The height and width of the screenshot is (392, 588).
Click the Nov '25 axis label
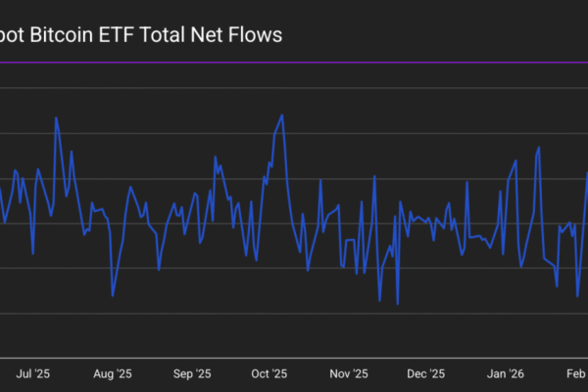[x=348, y=373]
